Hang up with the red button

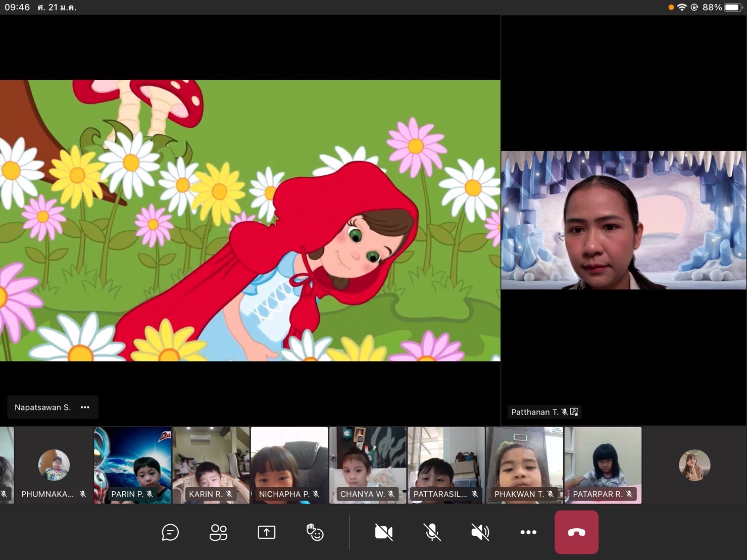pos(576,532)
